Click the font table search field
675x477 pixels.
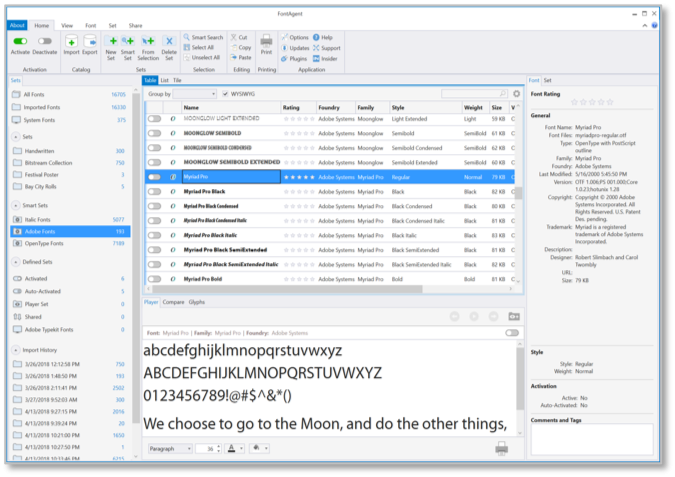pyautogui.click(x=474, y=93)
